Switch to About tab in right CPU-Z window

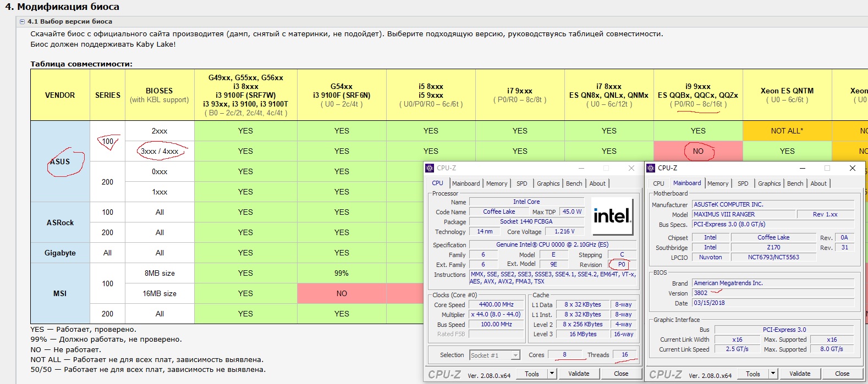pyautogui.click(x=818, y=183)
